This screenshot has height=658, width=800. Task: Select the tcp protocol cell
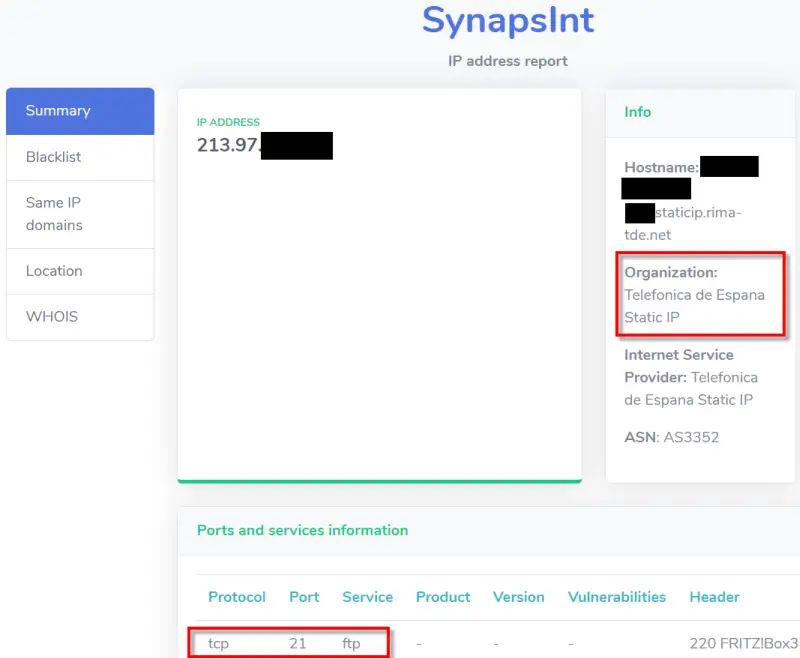218,644
